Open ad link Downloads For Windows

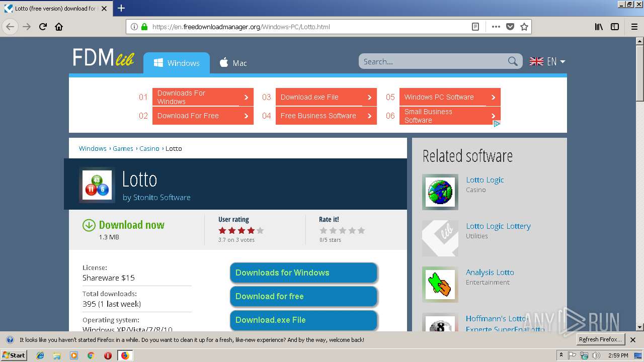coord(203,97)
